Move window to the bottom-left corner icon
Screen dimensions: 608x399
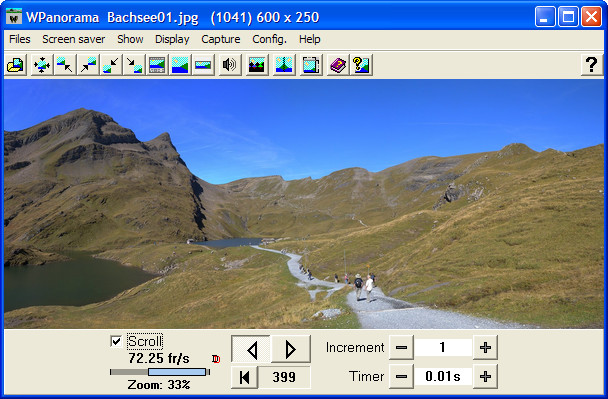coord(111,65)
